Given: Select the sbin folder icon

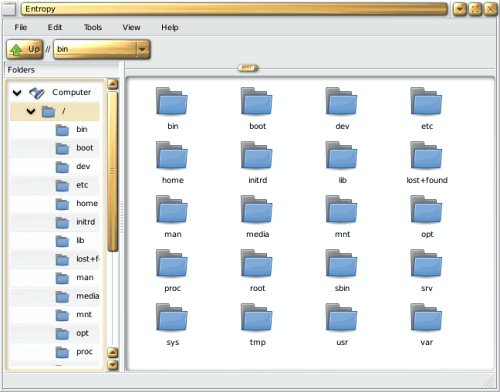Looking at the screenshot, I should coord(341,263).
